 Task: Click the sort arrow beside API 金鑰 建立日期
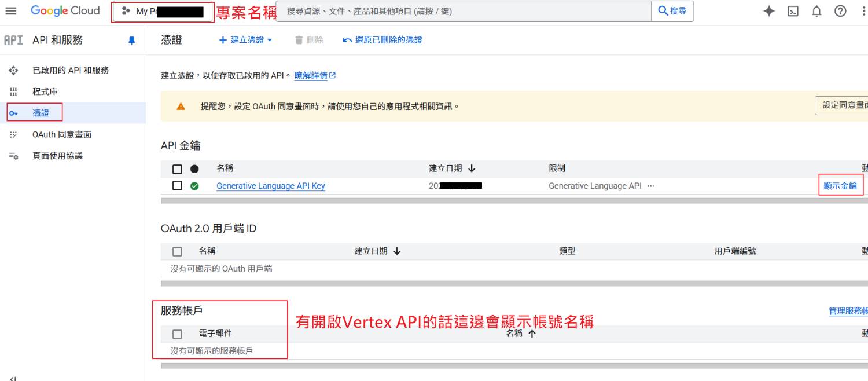click(471, 168)
